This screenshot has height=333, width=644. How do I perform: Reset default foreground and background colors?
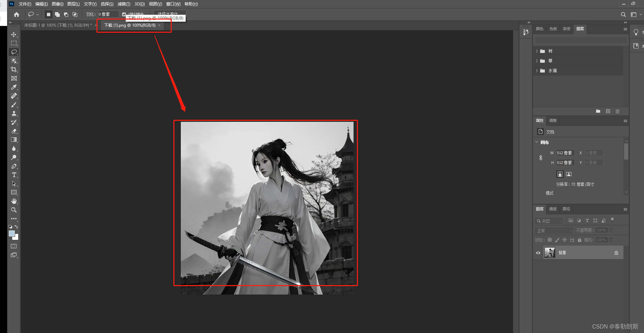[x=10, y=227]
